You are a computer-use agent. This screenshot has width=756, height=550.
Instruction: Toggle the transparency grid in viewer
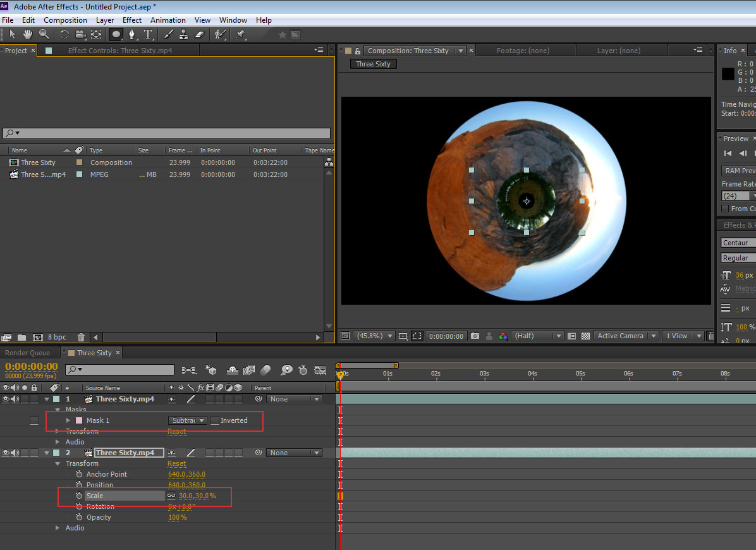[585, 336]
